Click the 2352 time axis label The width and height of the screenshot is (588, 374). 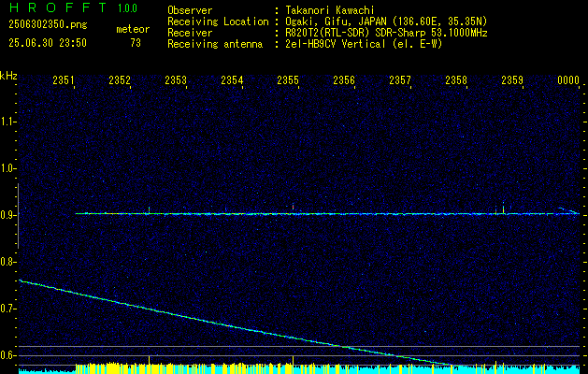[120, 79]
